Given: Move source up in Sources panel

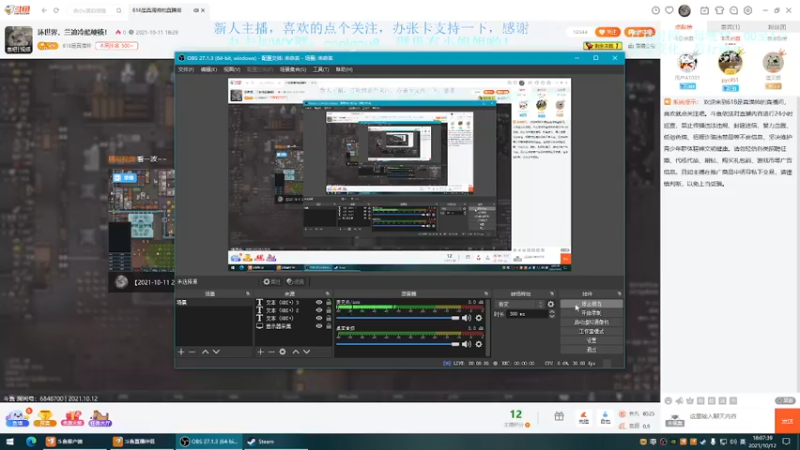Looking at the screenshot, I should coord(295,352).
